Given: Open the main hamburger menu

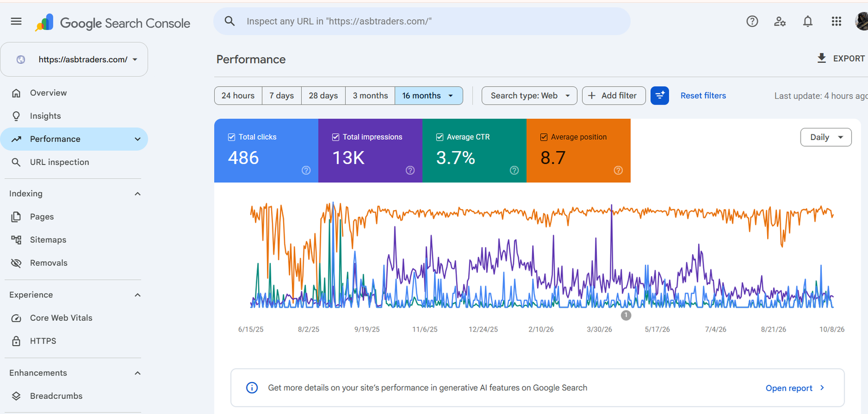Looking at the screenshot, I should click(x=16, y=21).
